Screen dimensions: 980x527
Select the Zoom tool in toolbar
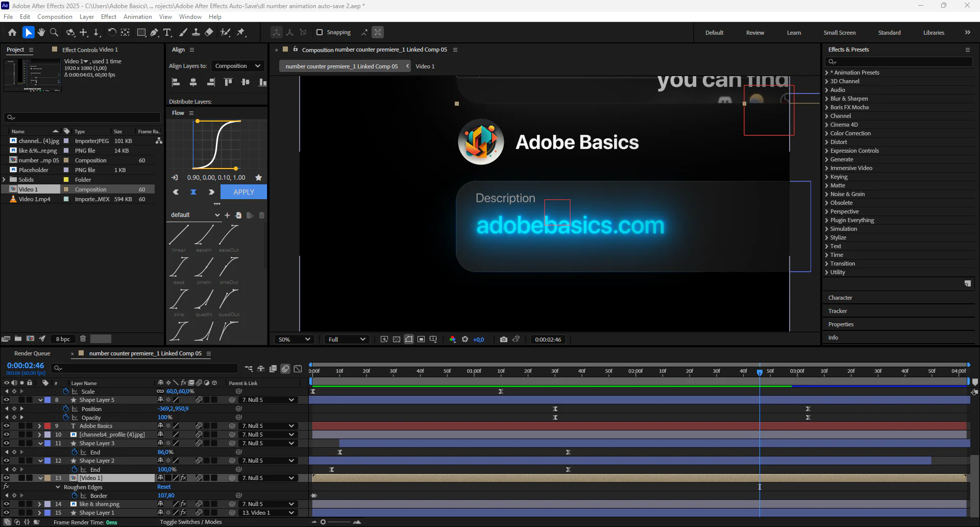[54, 32]
